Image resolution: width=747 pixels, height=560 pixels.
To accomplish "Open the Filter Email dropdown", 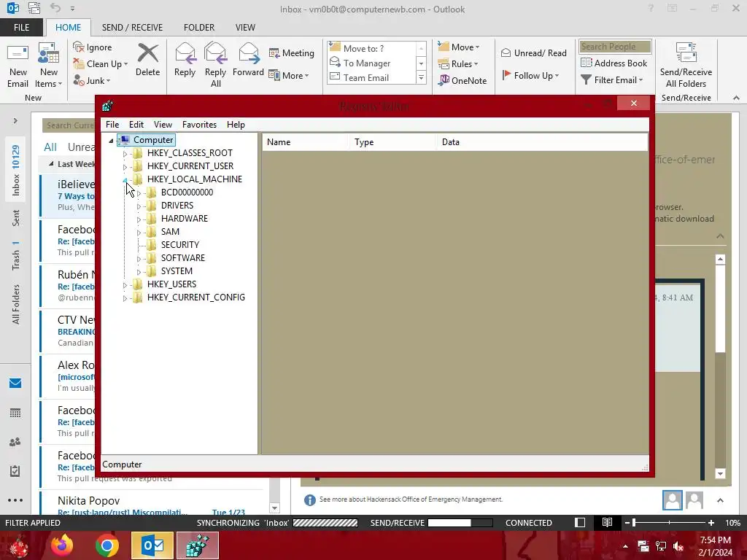I will 612,80.
